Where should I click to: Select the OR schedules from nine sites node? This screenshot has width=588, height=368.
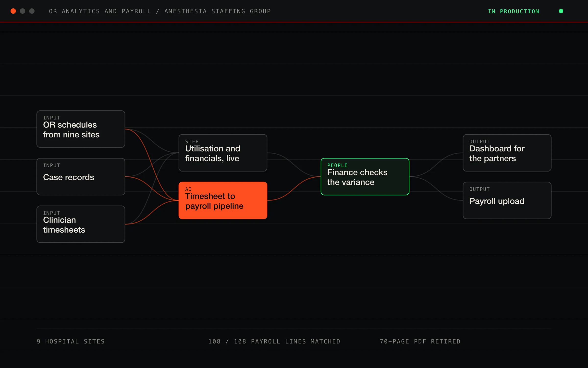click(x=81, y=129)
